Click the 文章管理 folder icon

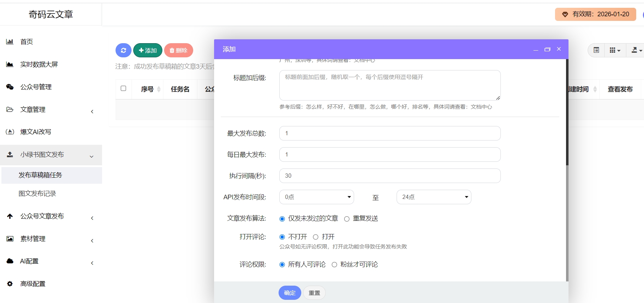10,109
